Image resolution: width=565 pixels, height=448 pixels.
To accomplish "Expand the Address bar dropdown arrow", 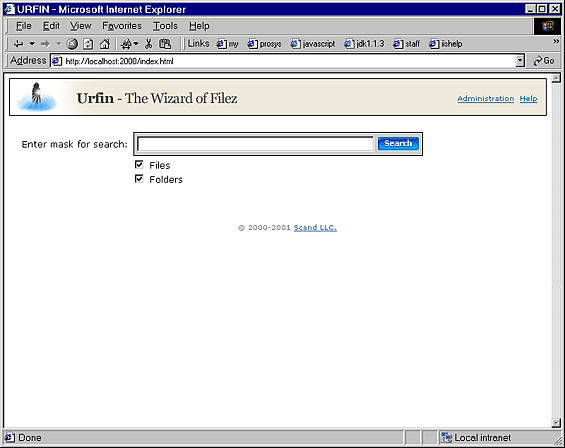I will pyautogui.click(x=520, y=61).
